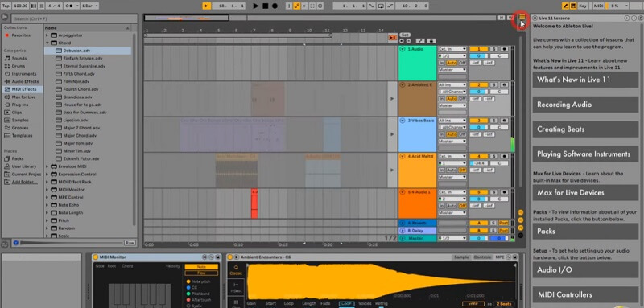Screen dimensions: 644x308
Task: Select the Drums category
Action: click(x=19, y=66)
